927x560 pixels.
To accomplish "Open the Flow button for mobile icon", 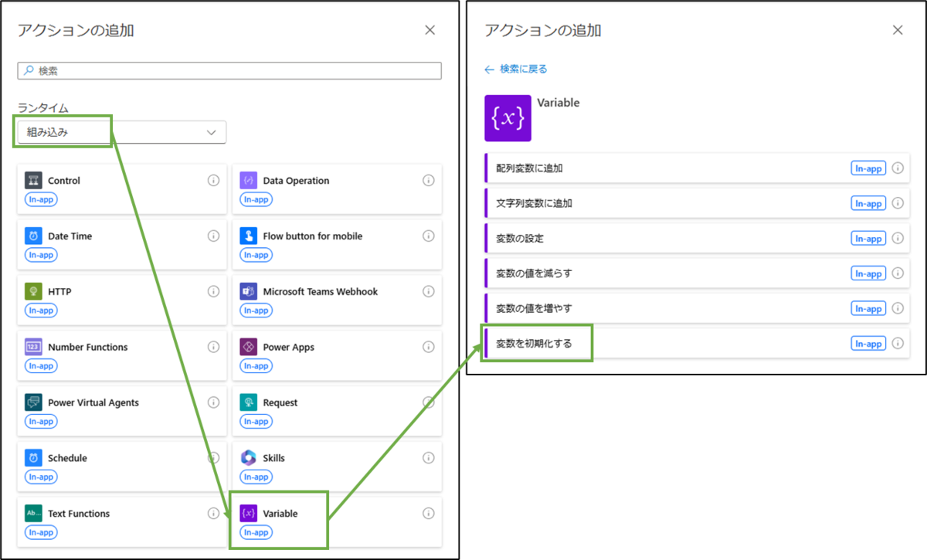I will tap(248, 236).
